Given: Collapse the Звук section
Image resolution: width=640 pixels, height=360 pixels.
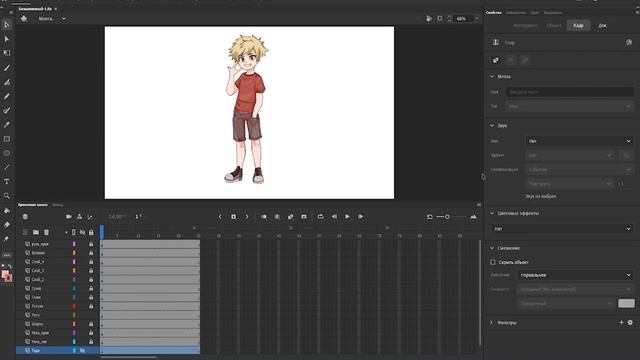Looking at the screenshot, I should [492, 126].
